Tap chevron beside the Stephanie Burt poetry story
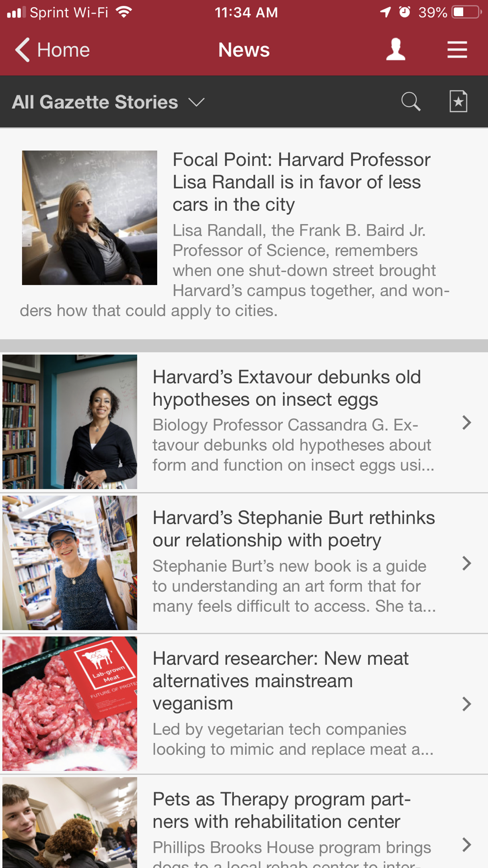 pyautogui.click(x=467, y=563)
